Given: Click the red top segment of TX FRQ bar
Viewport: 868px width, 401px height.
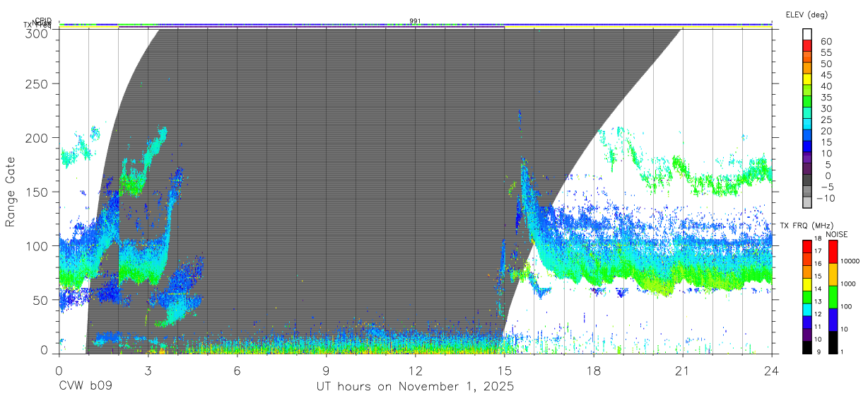Looking at the screenshot, I should coord(807,246).
